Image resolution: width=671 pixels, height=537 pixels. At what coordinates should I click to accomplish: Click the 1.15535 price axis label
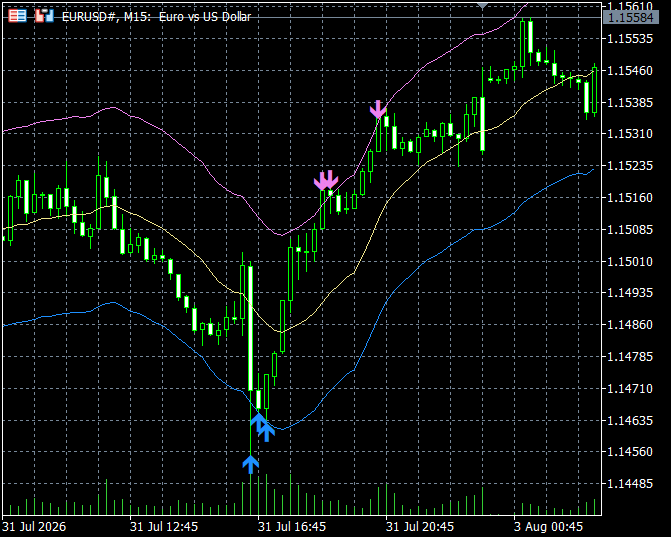click(x=630, y=39)
